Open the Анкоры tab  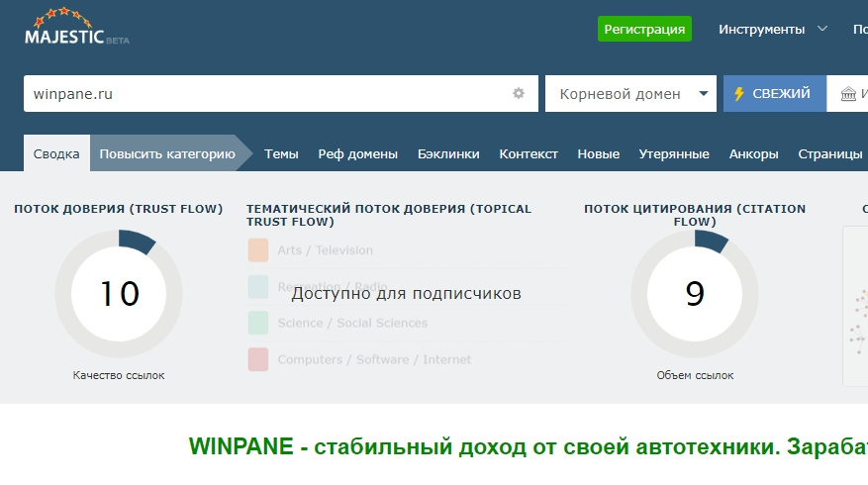753,154
